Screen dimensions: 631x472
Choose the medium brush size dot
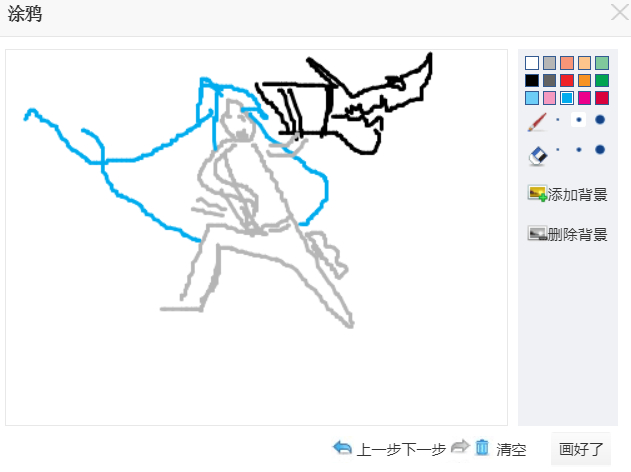coord(579,120)
